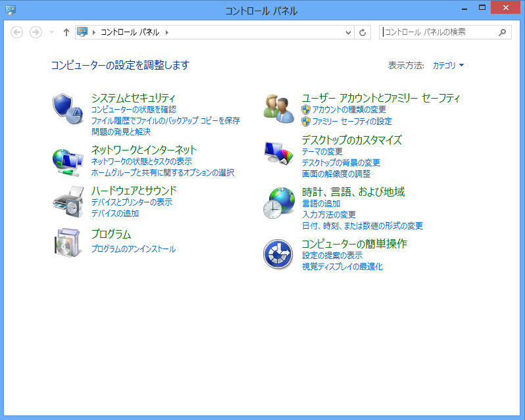The width and height of the screenshot is (525, 420).
Task: Open システムとセキュリティ category
Action: coord(134,98)
